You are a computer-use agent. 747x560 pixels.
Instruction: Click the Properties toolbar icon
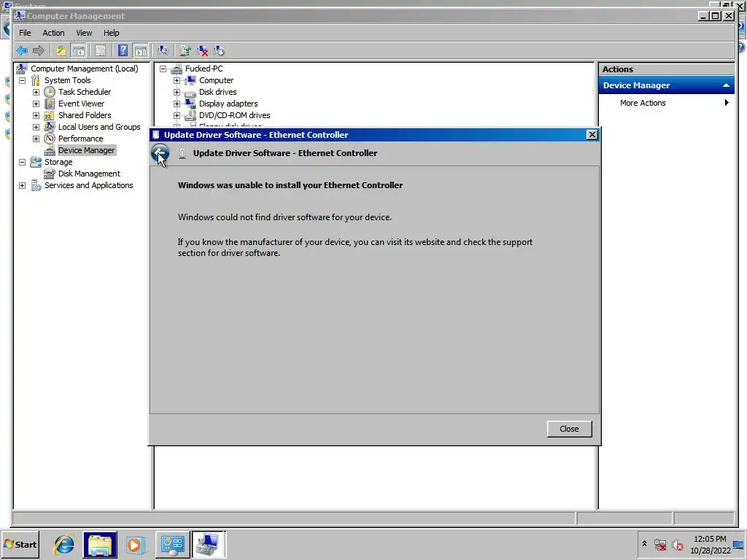pyautogui.click(x=100, y=50)
